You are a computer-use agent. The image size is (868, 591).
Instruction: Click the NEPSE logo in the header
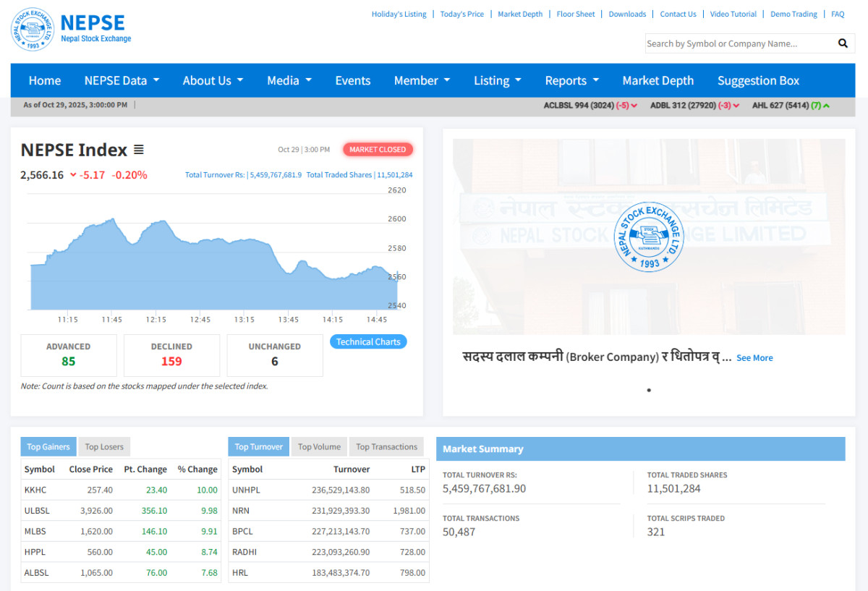click(x=33, y=30)
